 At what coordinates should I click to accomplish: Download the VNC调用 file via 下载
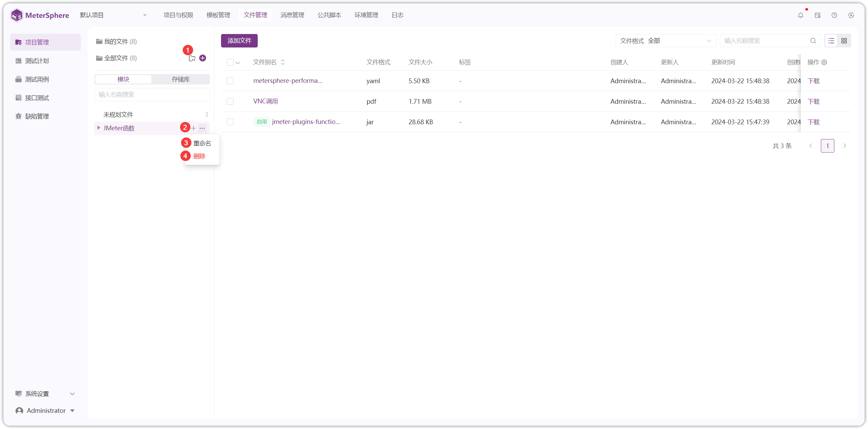[813, 101]
